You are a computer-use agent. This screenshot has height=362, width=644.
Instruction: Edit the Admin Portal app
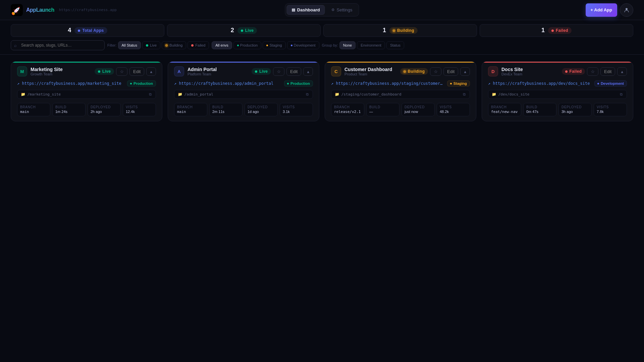294,72
